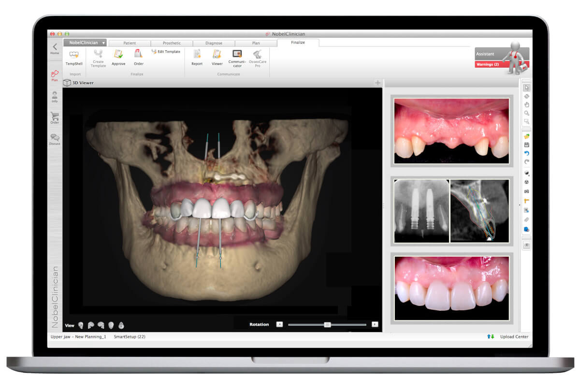Open a file with the folder icon
Image resolution: width=580 pixels, height=392 pixels.
point(526,136)
